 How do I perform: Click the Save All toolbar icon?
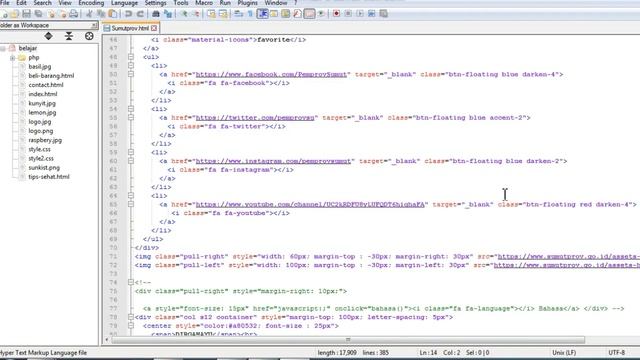click(x=38, y=14)
